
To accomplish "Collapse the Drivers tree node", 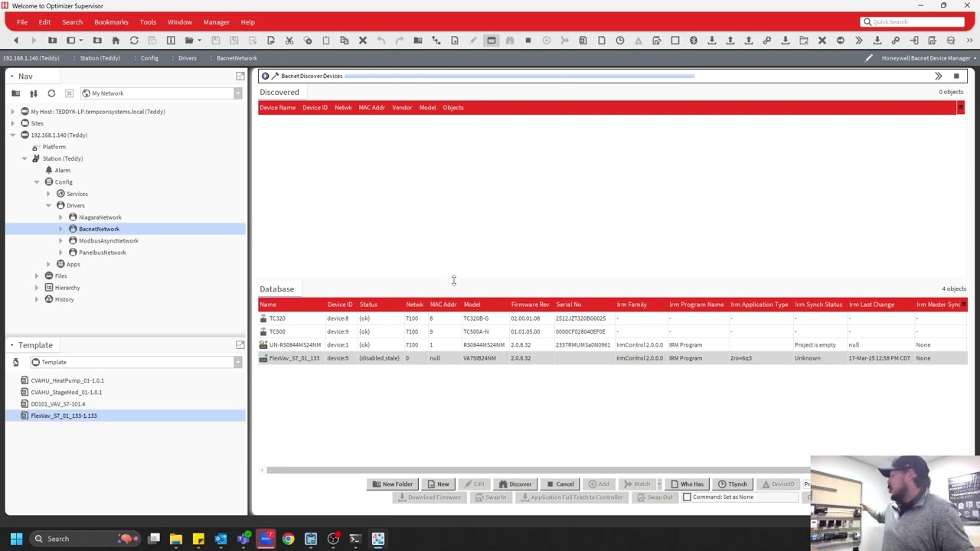I will 48,206.
